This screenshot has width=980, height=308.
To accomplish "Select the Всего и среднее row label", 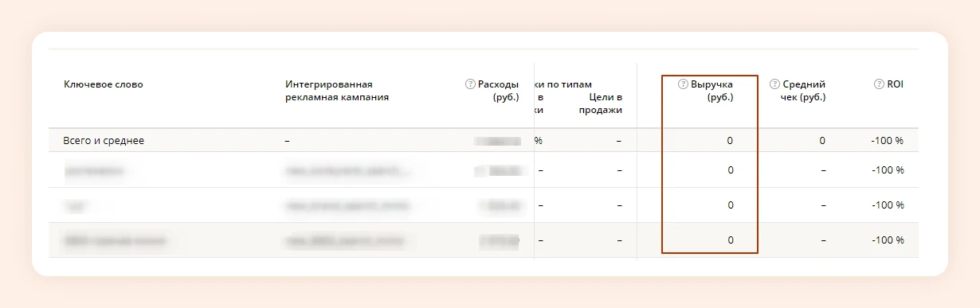I will [104, 141].
